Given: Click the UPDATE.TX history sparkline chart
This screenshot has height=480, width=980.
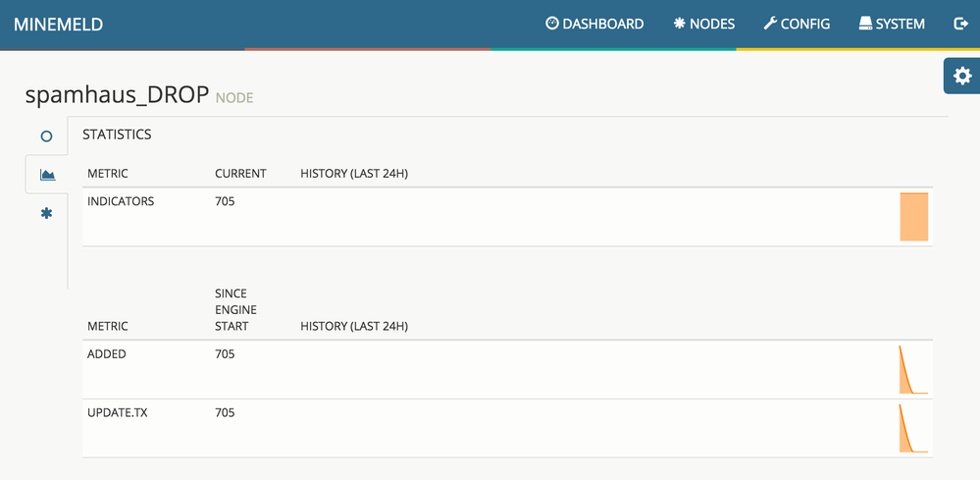Looking at the screenshot, I should (912, 429).
